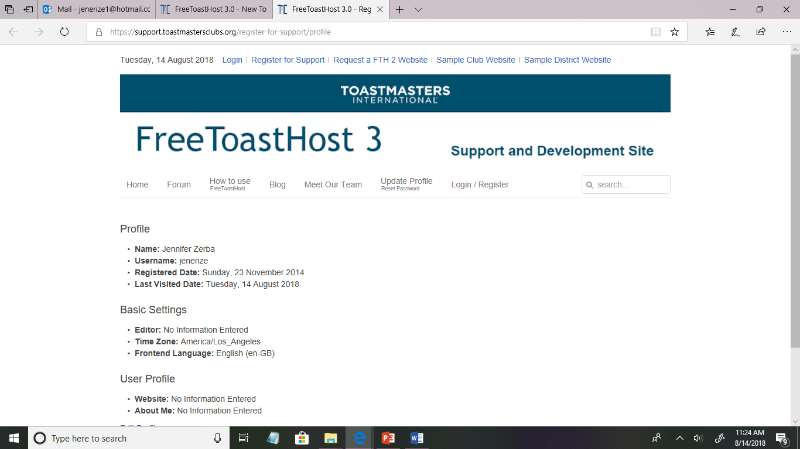Click the browser back arrow
Viewport: 800px width, 449px height.
(13, 31)
